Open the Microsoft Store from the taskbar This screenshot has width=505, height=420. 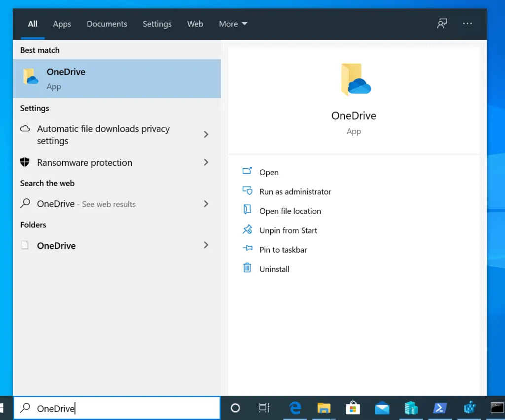tap(353, 408)
